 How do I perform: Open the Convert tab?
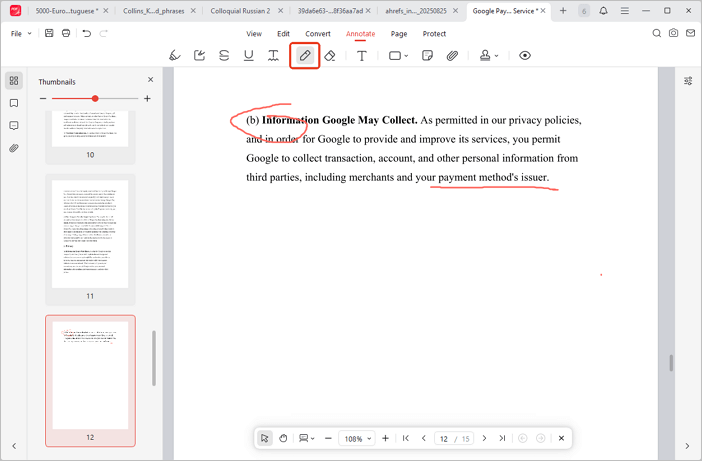(318, 34)
